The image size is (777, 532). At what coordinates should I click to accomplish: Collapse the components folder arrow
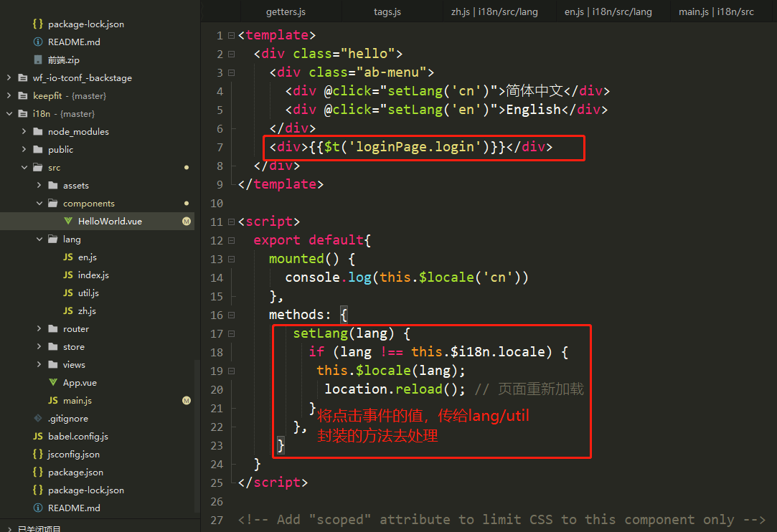click(39, 203)
